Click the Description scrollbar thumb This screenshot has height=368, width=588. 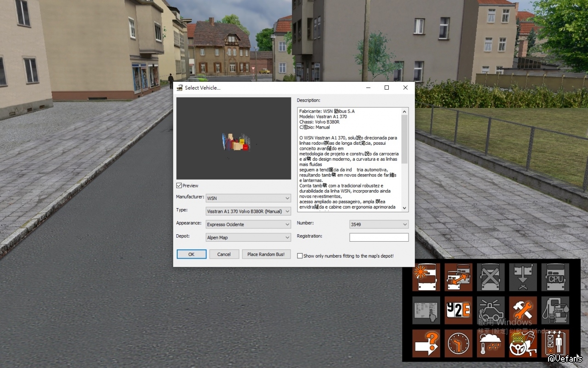(404, 139)
